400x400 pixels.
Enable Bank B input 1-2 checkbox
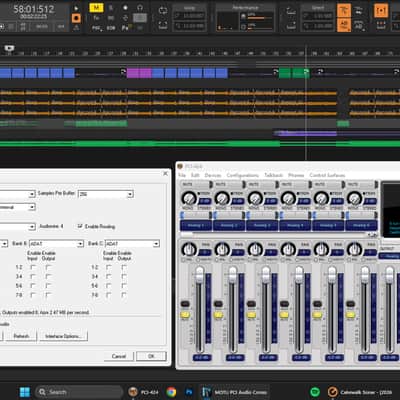[33, 267]
